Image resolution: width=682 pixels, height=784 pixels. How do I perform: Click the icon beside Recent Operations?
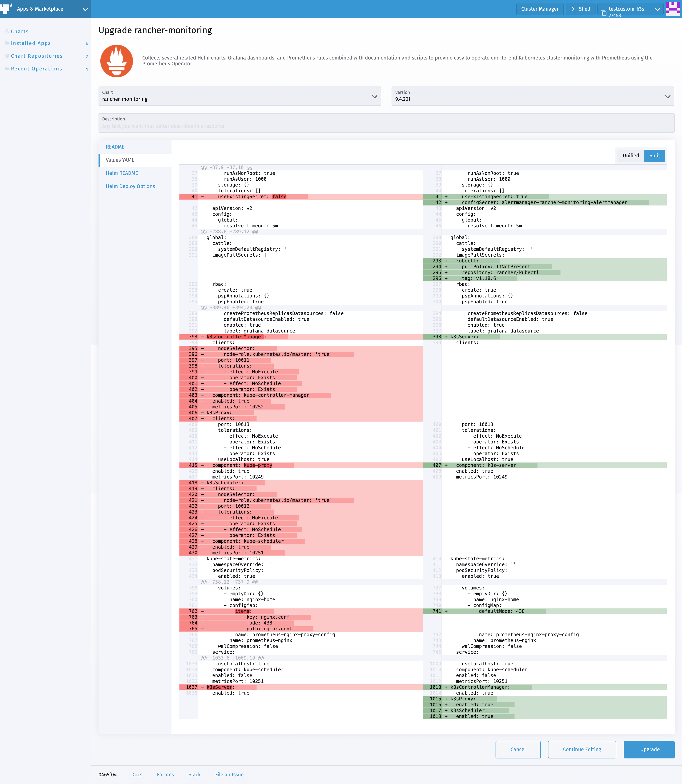(7, 68)
